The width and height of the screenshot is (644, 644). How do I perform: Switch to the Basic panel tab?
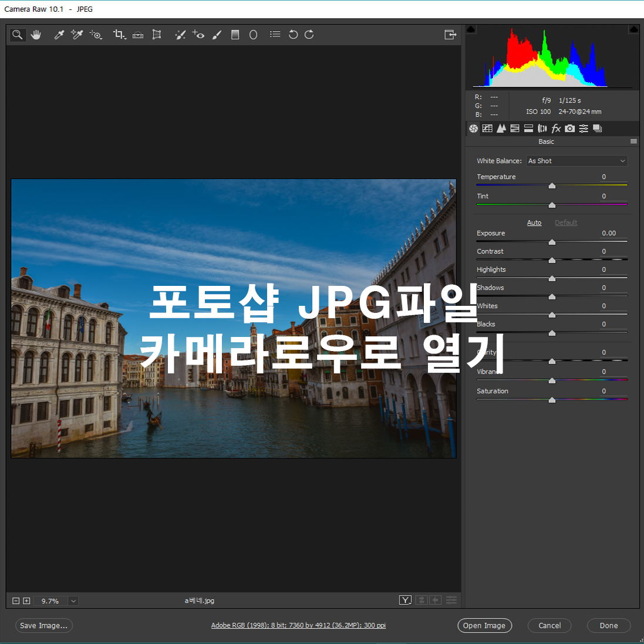tap(474, 129)
